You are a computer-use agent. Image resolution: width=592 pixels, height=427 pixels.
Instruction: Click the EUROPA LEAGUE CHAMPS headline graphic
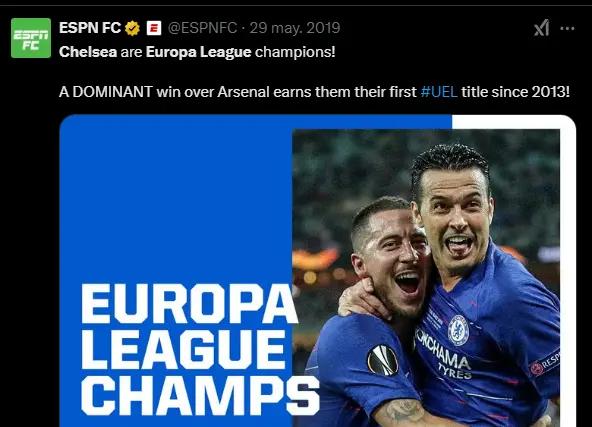pos(200,349)
